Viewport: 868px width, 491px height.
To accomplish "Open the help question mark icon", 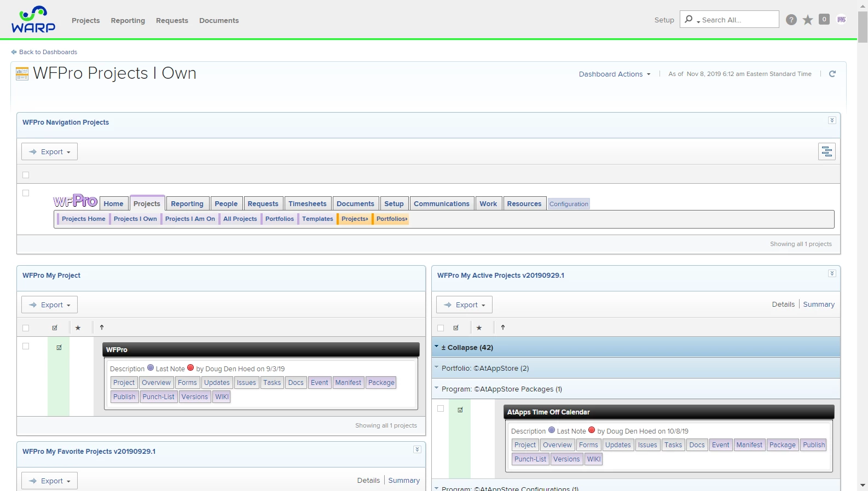I will click(x=791, y=20).
